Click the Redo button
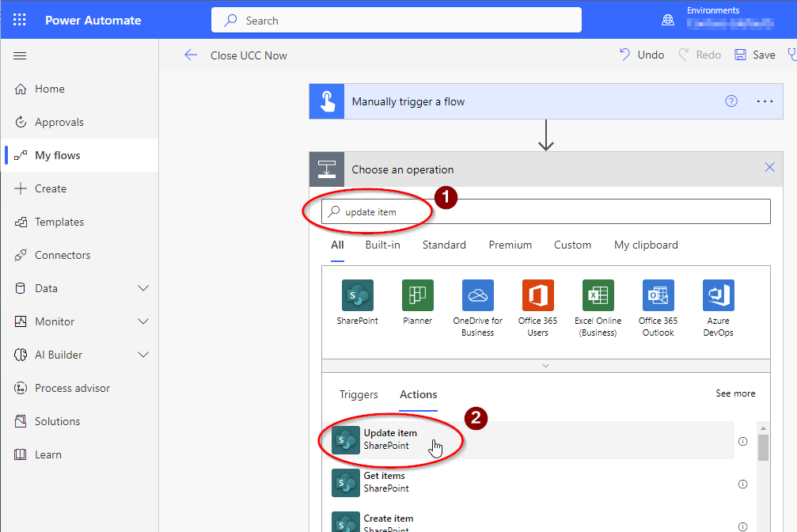The width and height of the screenshot is (797, 532). point(700,55)
